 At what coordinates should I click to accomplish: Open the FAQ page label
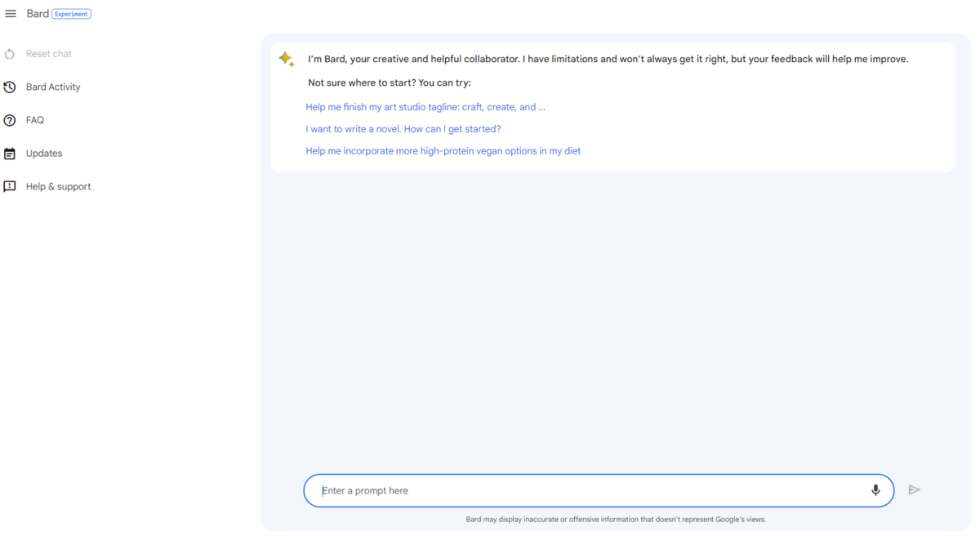(35, 120)
